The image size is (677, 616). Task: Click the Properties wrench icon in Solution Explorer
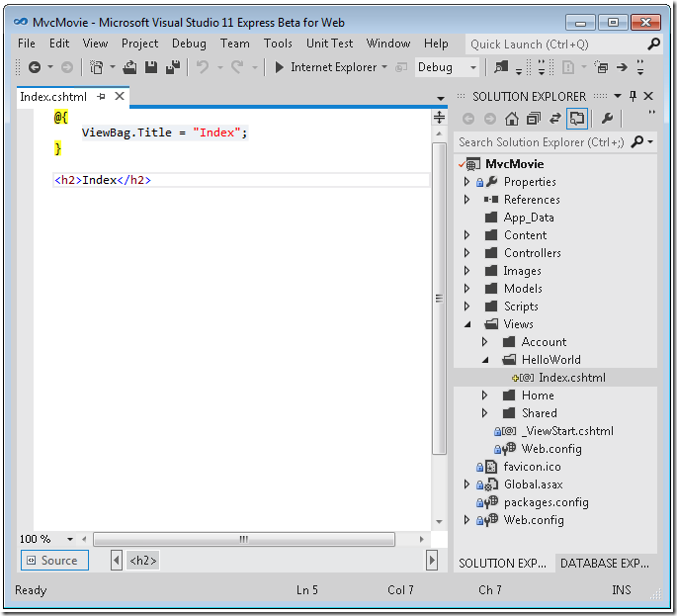(x=607, y=119)
